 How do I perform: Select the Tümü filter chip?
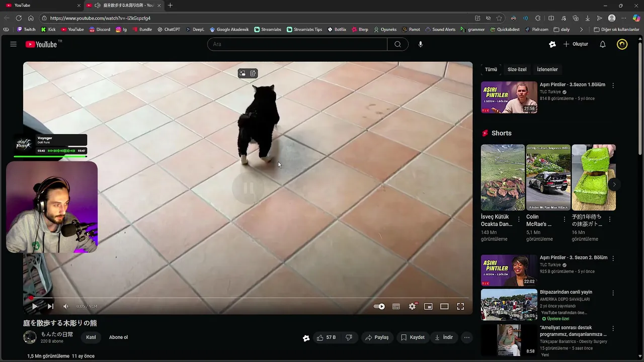pyautogui.click(x=491, y=69)
